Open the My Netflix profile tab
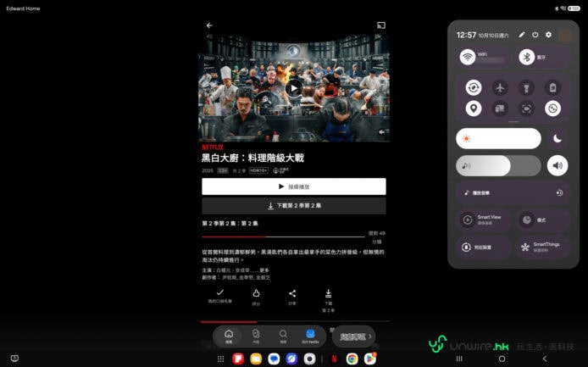 click(310, 336)
